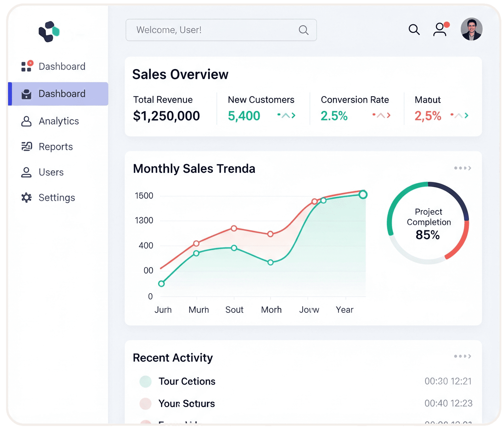Click the Reports icon in sidebar

[x=26, y=147]
